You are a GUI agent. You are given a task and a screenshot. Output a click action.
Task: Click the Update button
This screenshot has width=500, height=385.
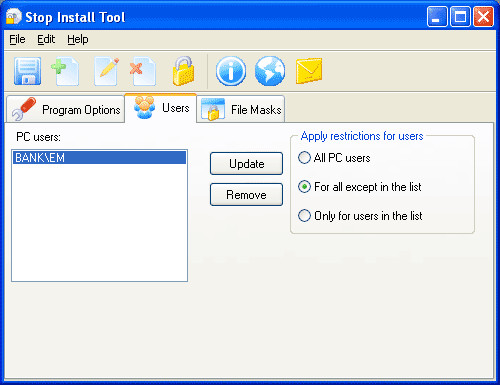[x=246, y=164]
